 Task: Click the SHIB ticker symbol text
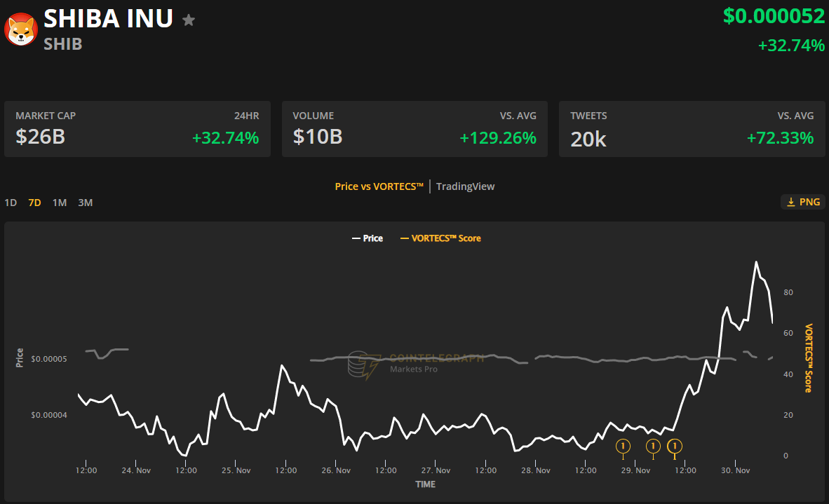click(x=63, y=44)
